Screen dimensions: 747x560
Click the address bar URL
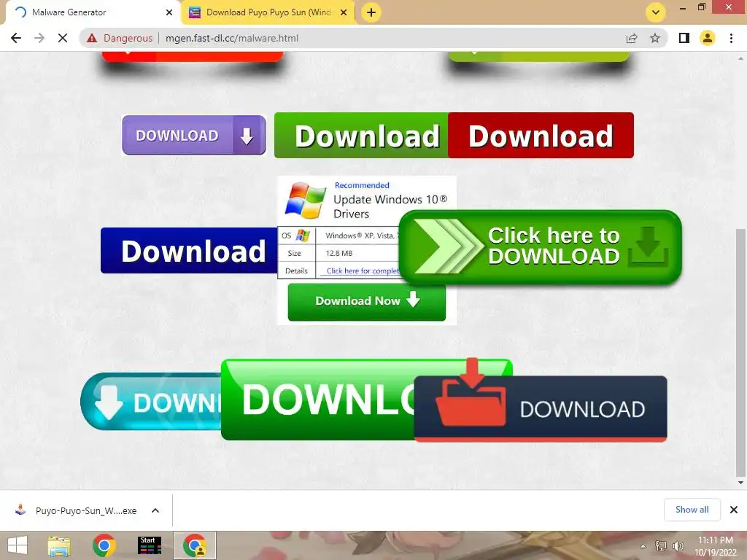(232, 38)
